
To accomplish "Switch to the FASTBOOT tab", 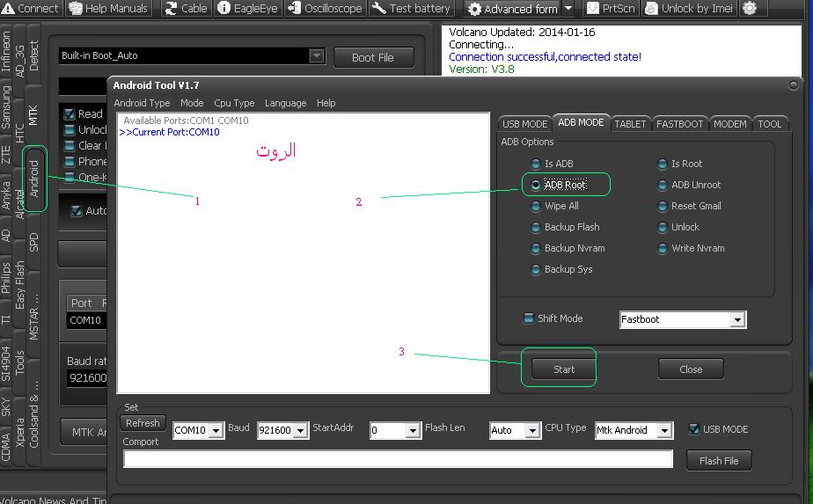I will [x=679, y=124].
